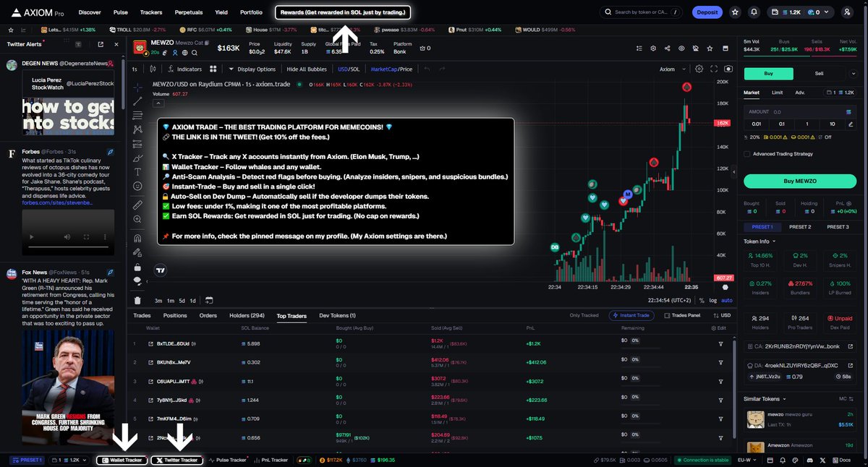Viewport: 868px width, 467px height.
Task: Open chart settings gear icon
Action: point(699,69)
